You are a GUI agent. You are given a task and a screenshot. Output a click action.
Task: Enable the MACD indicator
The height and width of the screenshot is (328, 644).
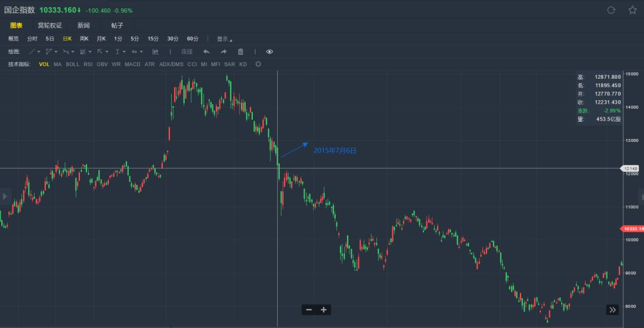point(132,64)
